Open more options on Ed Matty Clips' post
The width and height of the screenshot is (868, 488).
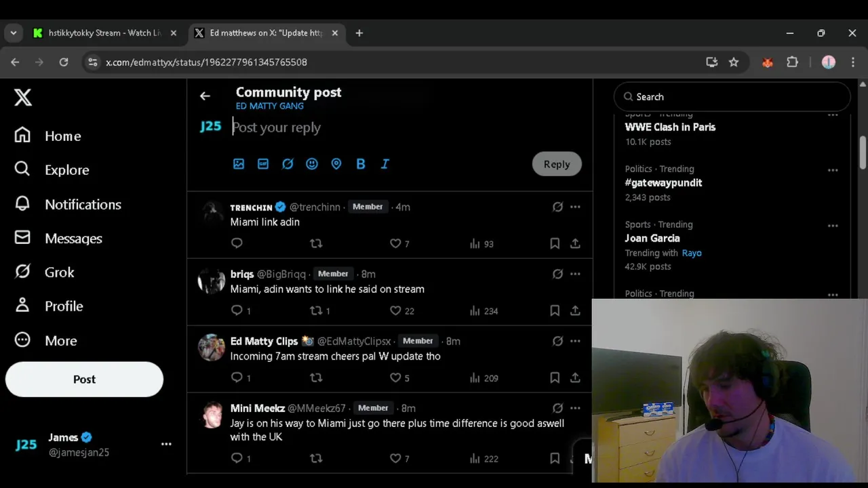pyautogui.click(x=575, y=341)
